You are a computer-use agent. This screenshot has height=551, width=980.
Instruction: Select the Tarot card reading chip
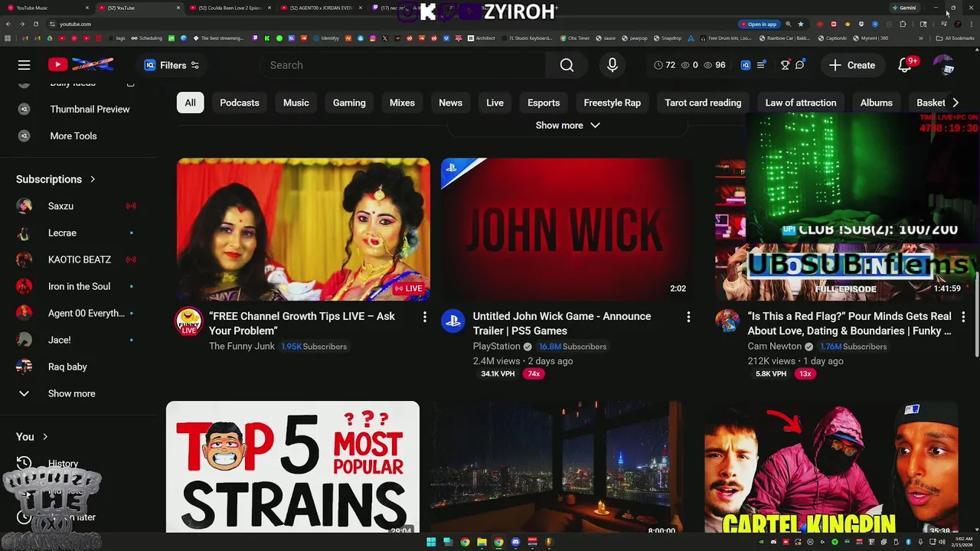[703, 103]
